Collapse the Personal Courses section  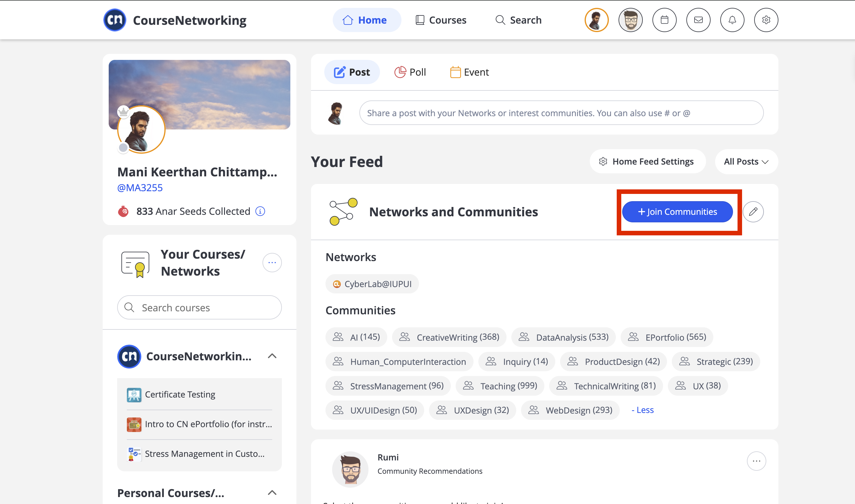pos(272,493)
